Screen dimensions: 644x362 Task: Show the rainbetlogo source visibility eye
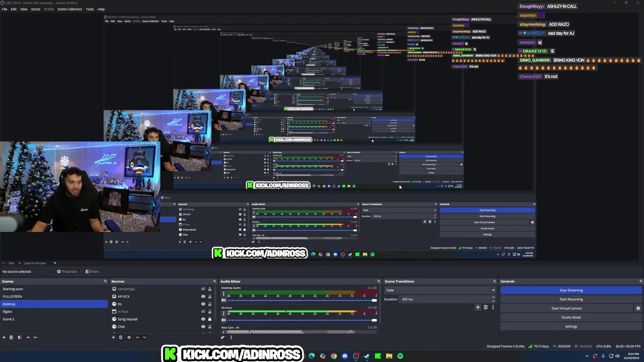click(x=203, y=289)
